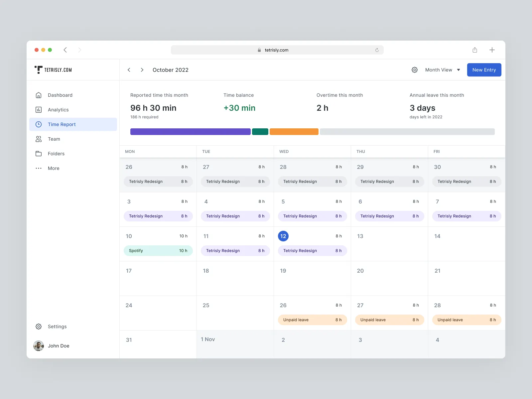This screenshot has height=399, width=532.
Task: Open Settings in the sidebar
Action: [x=57, y=327]
